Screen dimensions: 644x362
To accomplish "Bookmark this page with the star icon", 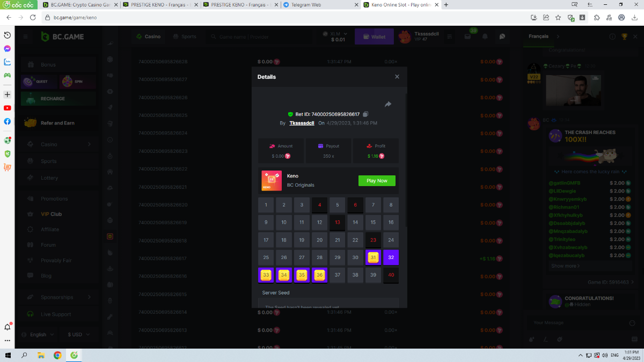I will [558, 17].
